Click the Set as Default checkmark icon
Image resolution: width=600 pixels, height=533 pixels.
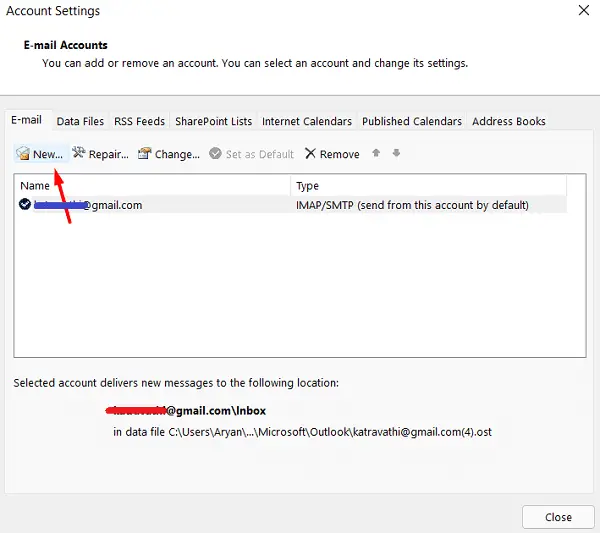(x=216, y=154)
